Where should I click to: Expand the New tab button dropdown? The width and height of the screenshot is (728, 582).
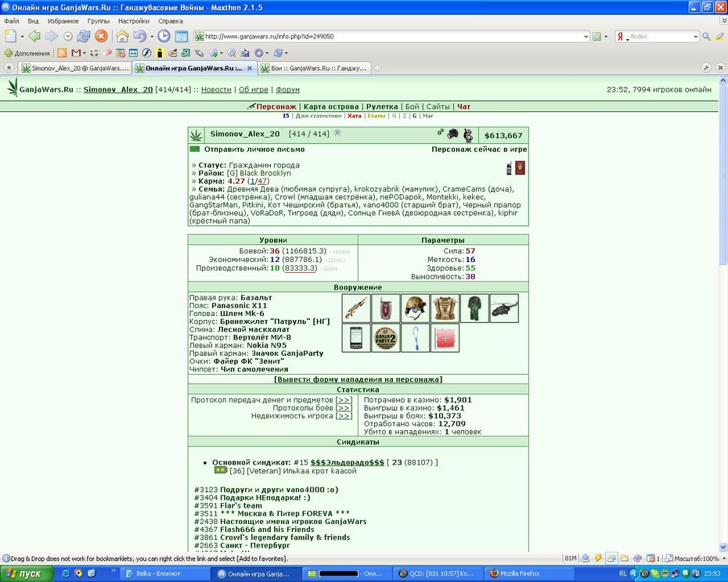(x=22, y=36)
